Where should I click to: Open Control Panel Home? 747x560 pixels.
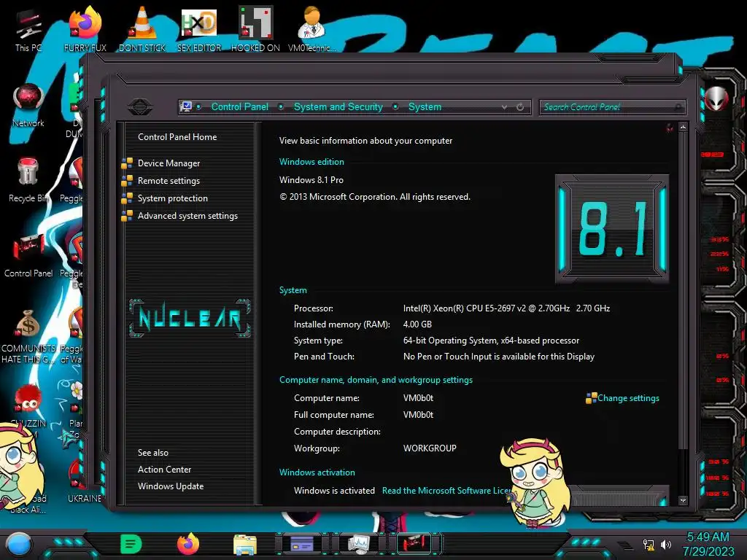coord(177,137)
